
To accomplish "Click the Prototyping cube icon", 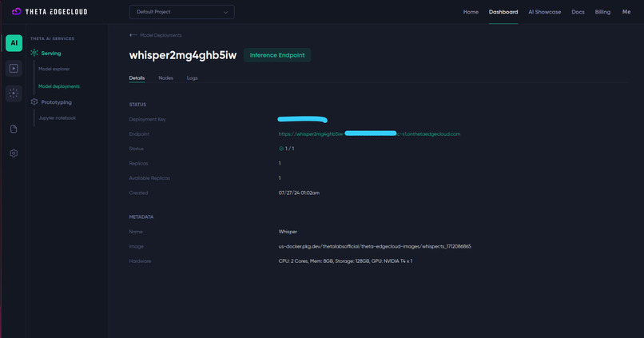I will [x=34, y=101].
